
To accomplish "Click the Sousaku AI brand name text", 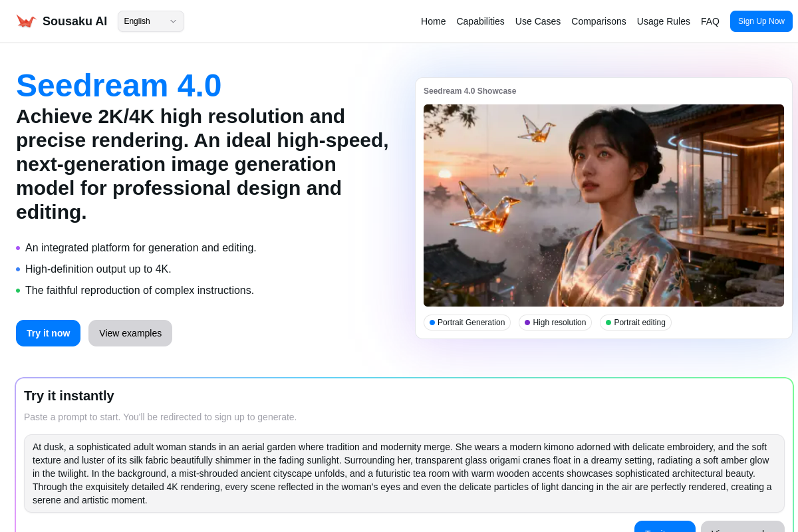I will click(x=74, y=21).
